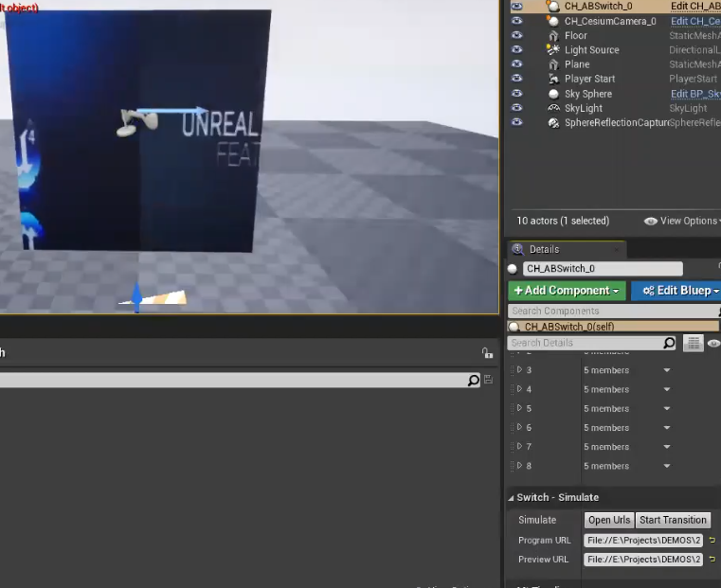Click the SkyLight actor icon
The height and width of the screenshot is (588, 721).
point(553,108)
